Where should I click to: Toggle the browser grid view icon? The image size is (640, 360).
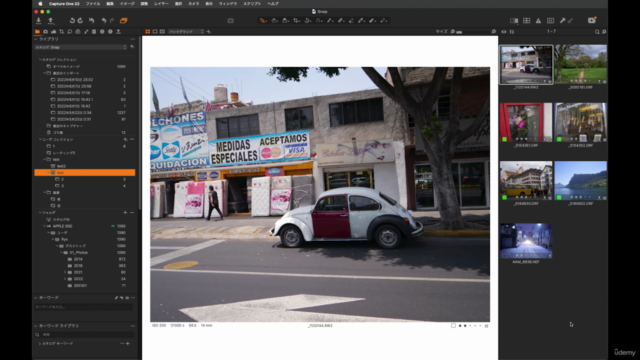527,20
